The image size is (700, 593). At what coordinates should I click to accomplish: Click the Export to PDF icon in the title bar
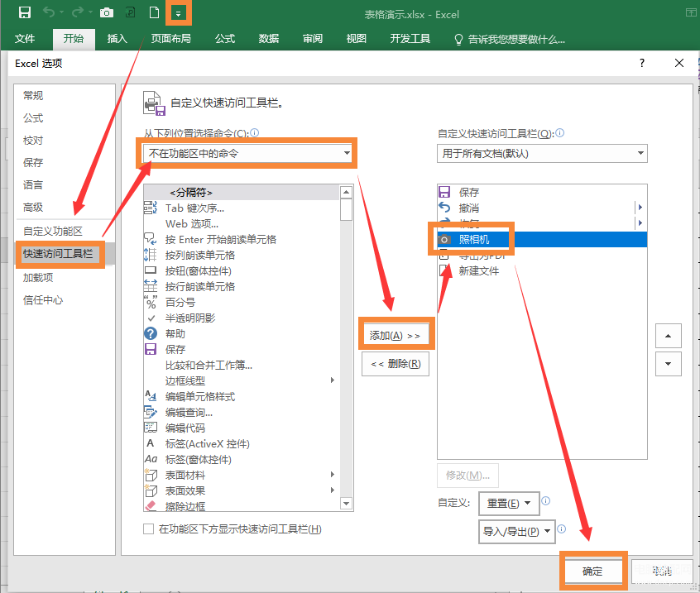pos(131,12)
